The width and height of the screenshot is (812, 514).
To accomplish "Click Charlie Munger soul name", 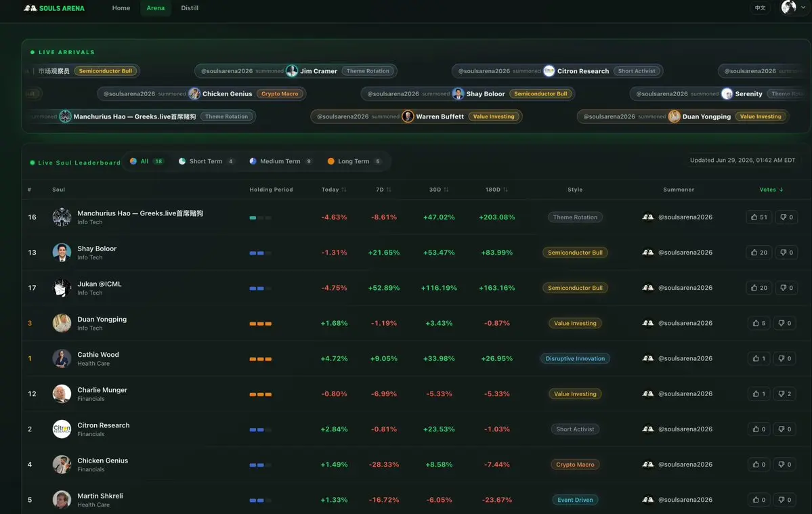I will 102,390.
